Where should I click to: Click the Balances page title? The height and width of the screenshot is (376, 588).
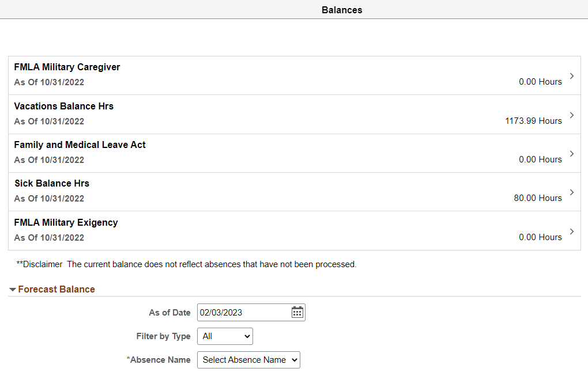tap(342, 10)
